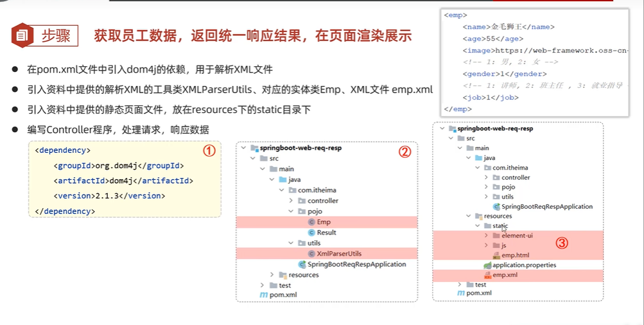Click the application.properties leaf icon in tree ③
Screen dimensions: 644x325
(487, 265)
